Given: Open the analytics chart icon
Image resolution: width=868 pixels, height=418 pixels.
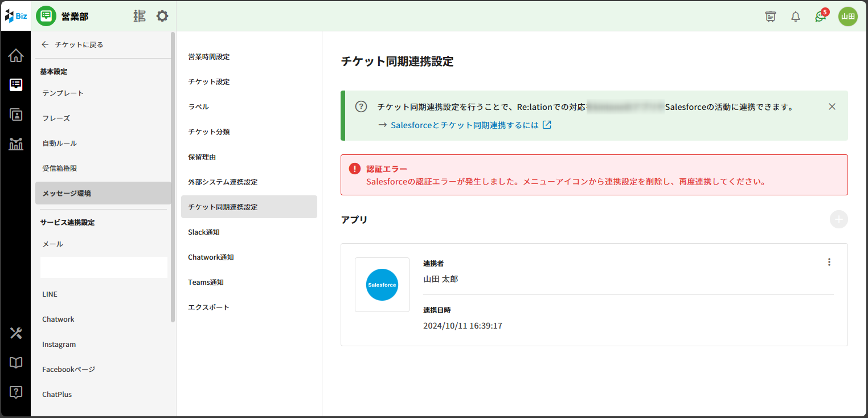Looking at the screenshot, I should (16, 144).
